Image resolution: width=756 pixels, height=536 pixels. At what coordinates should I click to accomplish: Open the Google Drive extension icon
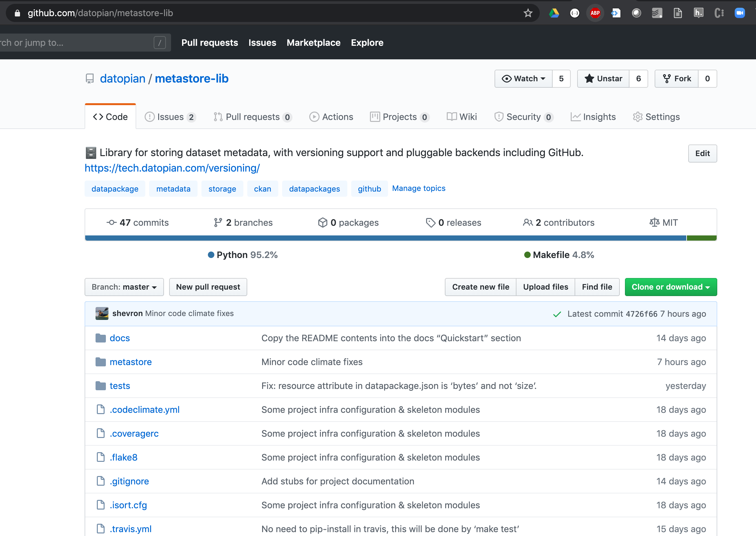coord(554,13)
